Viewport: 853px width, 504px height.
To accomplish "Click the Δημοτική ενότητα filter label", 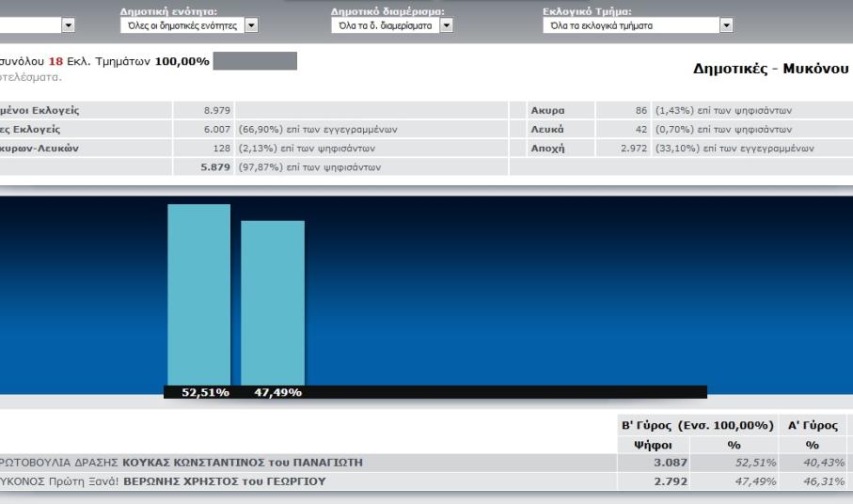I will (x=168, y=11).
